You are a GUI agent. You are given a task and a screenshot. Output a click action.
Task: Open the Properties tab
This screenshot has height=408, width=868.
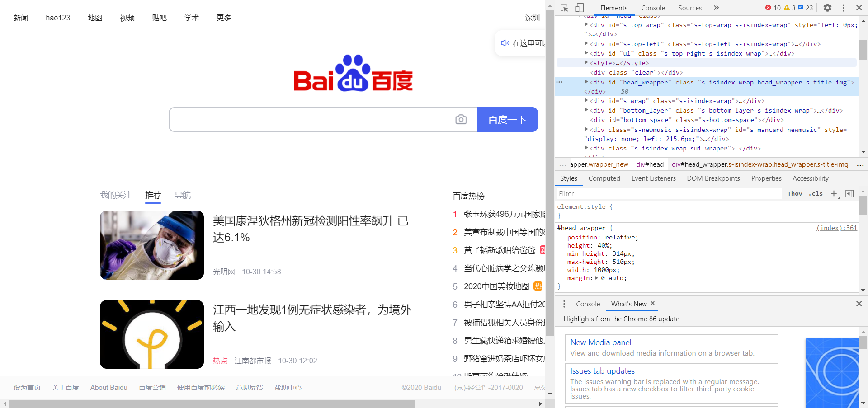[766, 178]
